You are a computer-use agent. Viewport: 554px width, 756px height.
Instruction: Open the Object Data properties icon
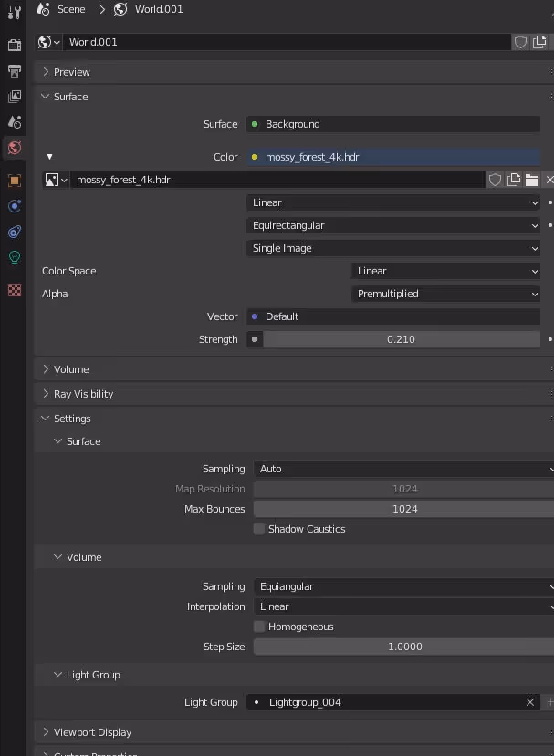click(x=14, y=257)
